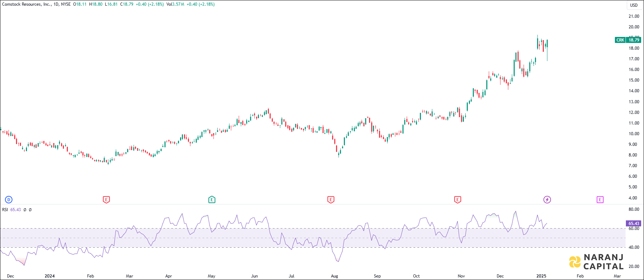Click the Nov label on time axis
The image size is (644, 280).
461,276
